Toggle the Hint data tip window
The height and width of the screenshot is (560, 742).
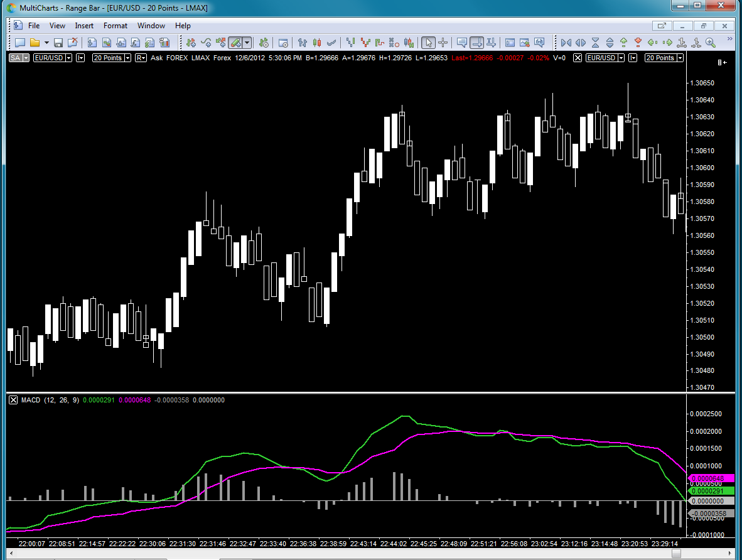click(462, 43)
